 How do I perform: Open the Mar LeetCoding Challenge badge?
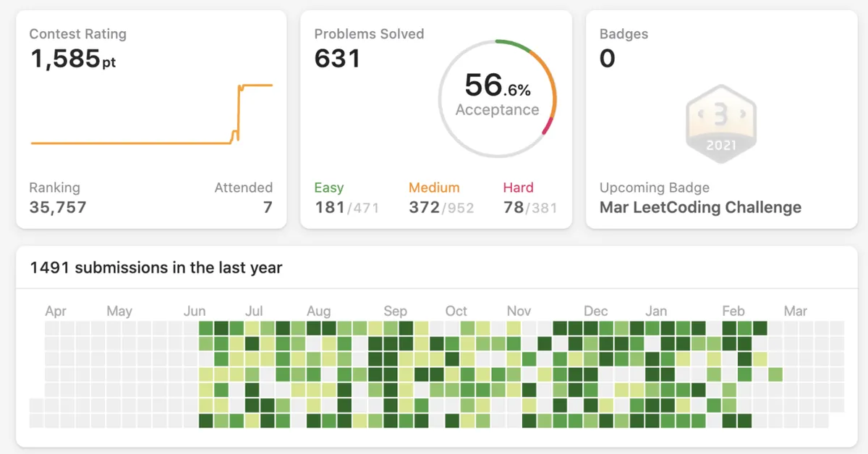click(700, 207)
